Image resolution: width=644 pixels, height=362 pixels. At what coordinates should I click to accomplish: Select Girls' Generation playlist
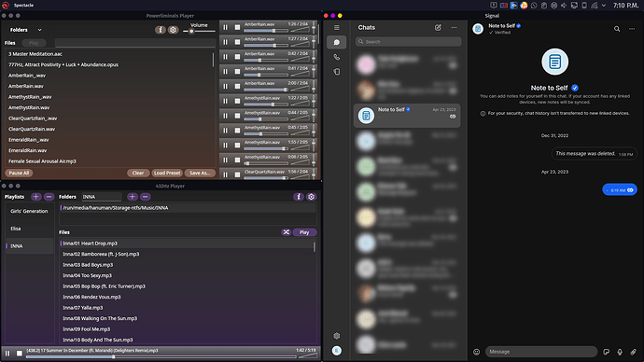[29, 211]
